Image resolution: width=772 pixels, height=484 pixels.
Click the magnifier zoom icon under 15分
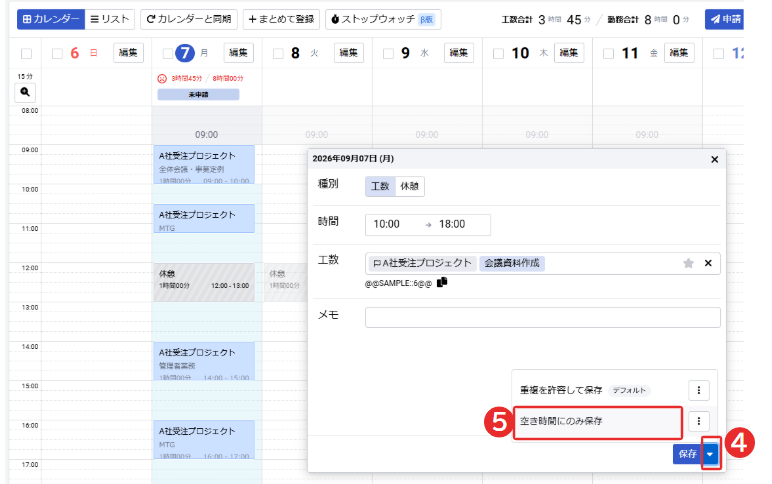(x=25, y=92)
